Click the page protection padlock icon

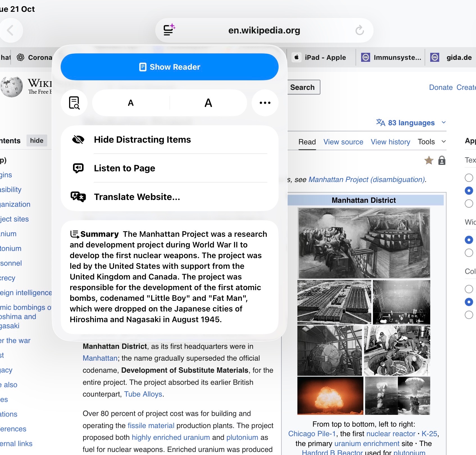point(442,160)
